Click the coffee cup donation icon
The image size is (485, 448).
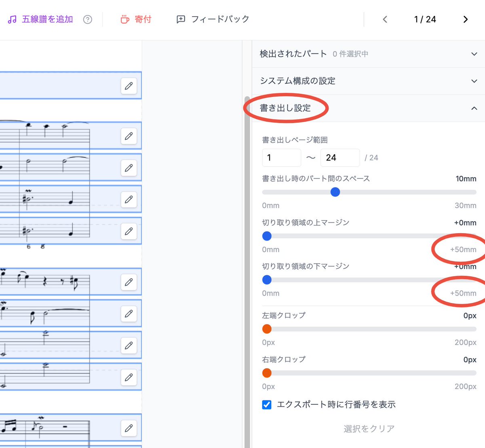coord(125,19)
